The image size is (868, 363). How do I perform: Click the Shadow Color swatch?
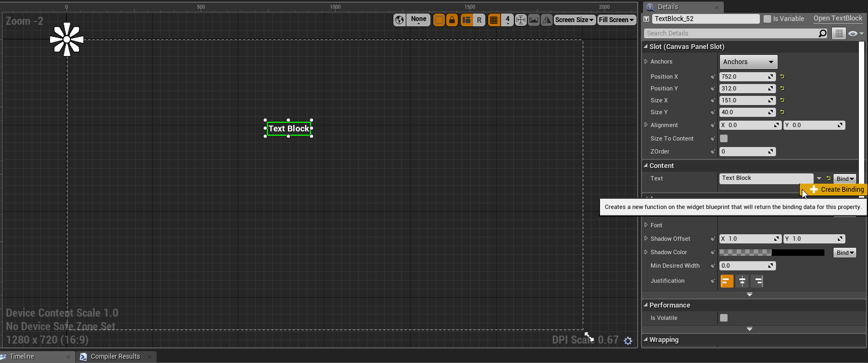[x=772, y=252]
